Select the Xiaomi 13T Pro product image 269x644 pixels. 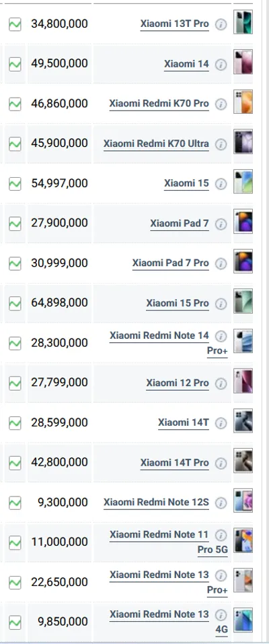pos(243,22)
